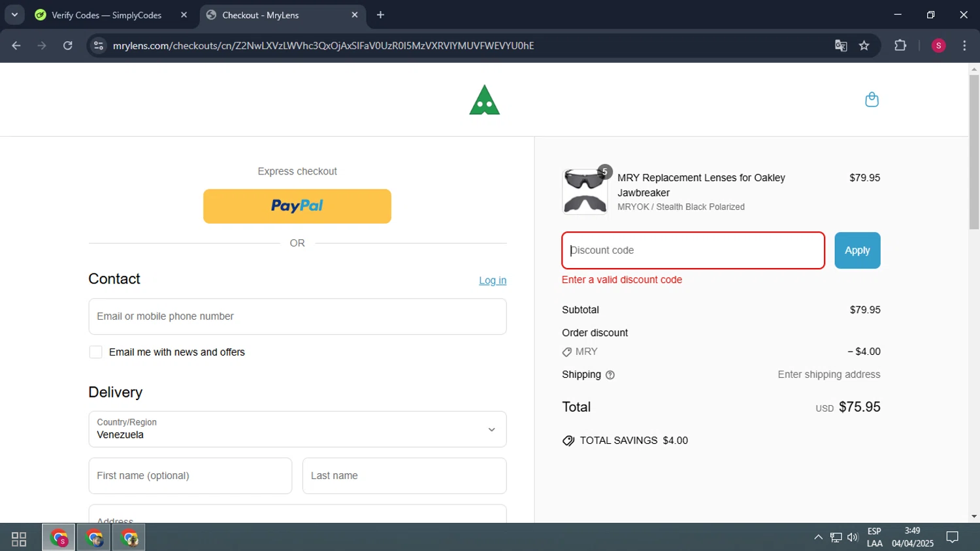The height and width of the screenshot is (551, 980).
Task: Click the scrollbar down arrow
Action: [x=974, y=516]
